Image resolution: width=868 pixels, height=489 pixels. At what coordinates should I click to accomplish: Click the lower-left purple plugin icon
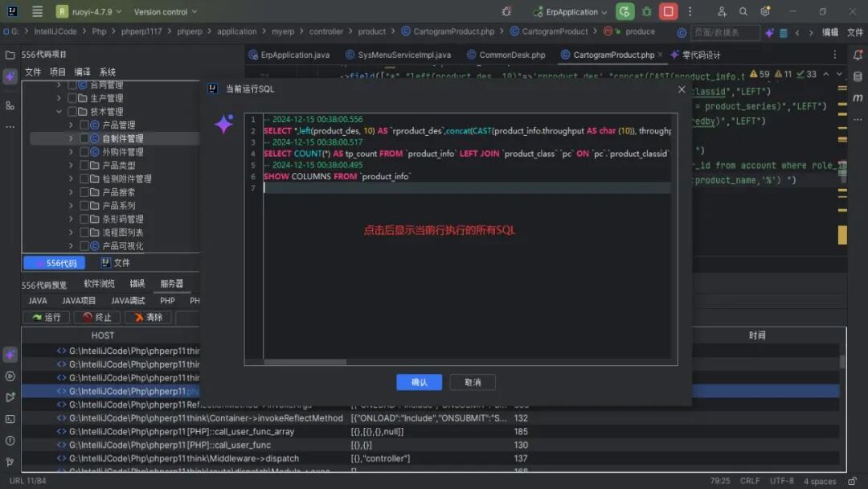[x=10, y=355]
